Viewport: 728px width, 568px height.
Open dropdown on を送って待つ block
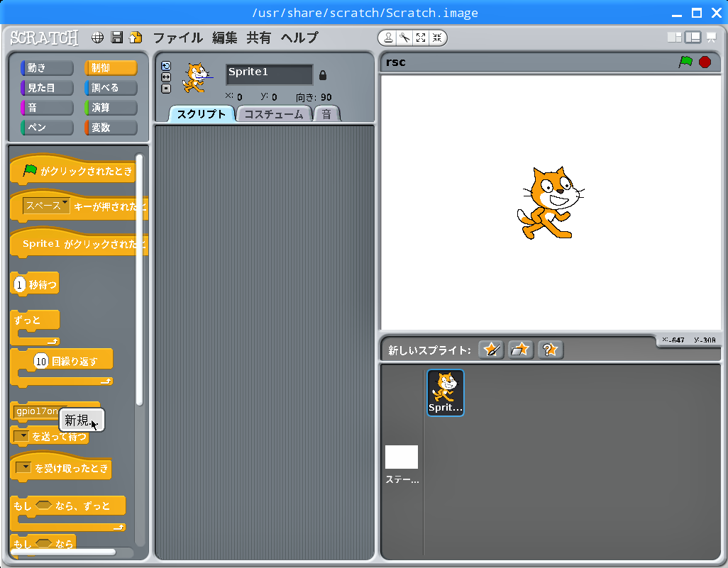point(21,436)
